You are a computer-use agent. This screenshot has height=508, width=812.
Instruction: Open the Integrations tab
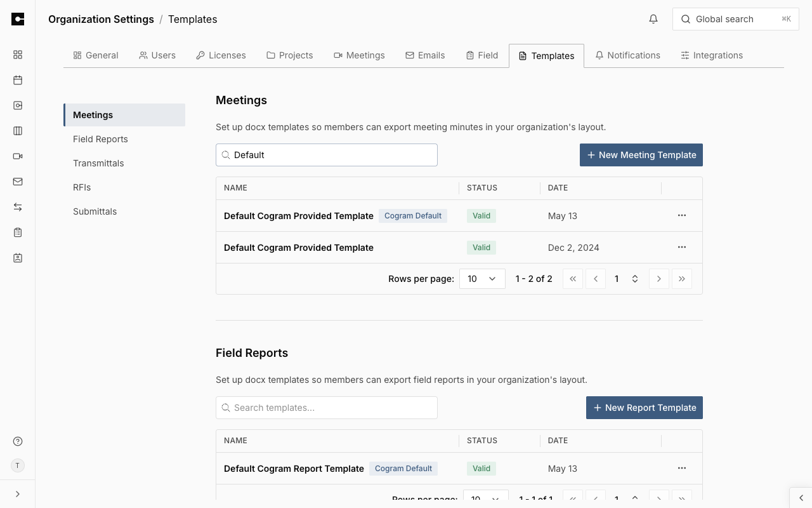(712, 55)
